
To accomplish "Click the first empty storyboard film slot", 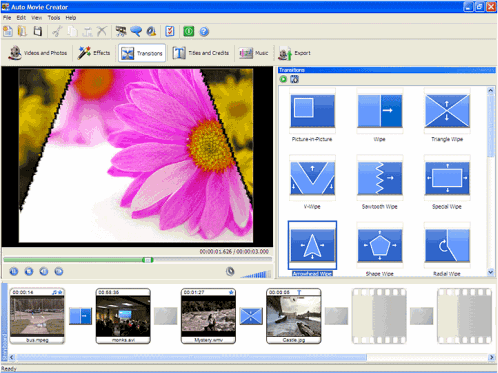I will (x=379, y=316).
